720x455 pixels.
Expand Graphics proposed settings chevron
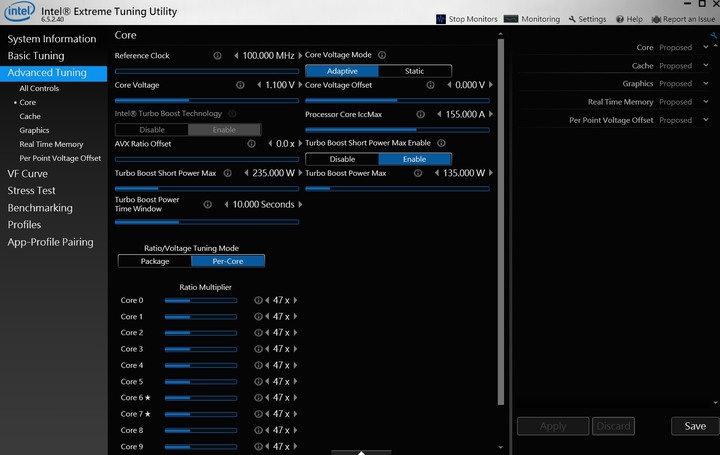click(x=706, y=83)
